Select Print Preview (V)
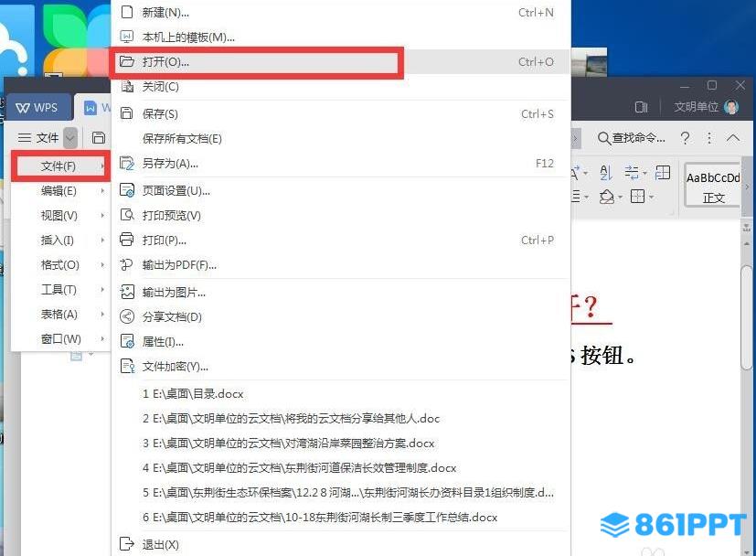The height and width of the screenshot is (556, 756). click(x=341, y=216)
